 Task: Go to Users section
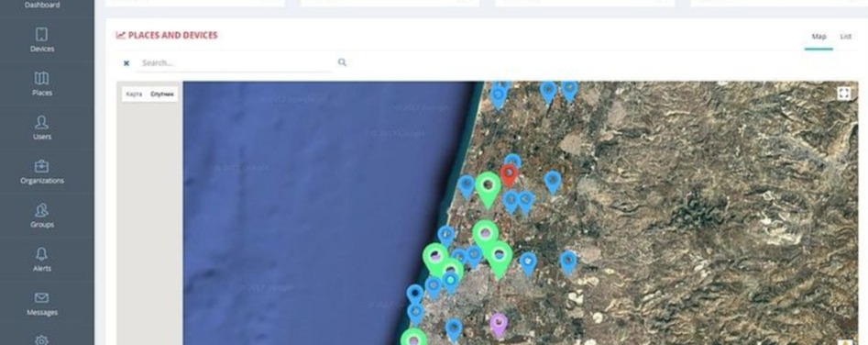[41, 128]
